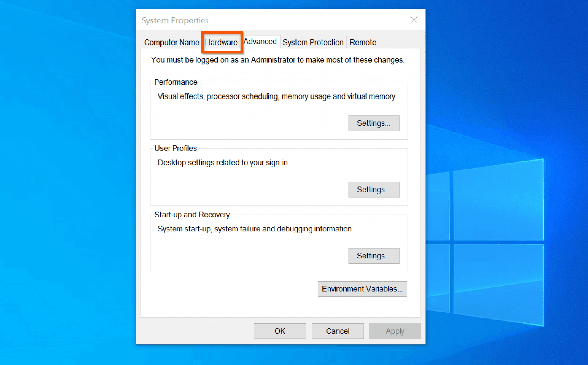This screenshot has width=588, height=365.
Task: Open Start-up and Recovery Settings button
Action: pos(374,256)
